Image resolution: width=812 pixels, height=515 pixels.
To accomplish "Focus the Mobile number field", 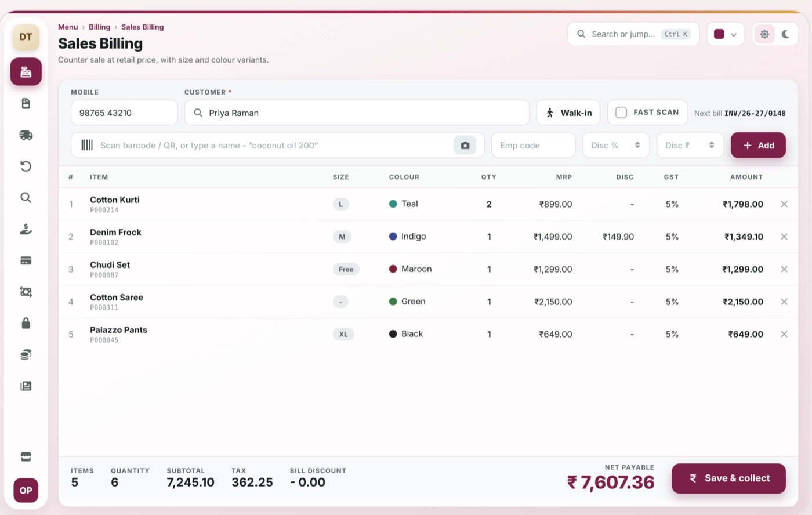I will [124, 113].
